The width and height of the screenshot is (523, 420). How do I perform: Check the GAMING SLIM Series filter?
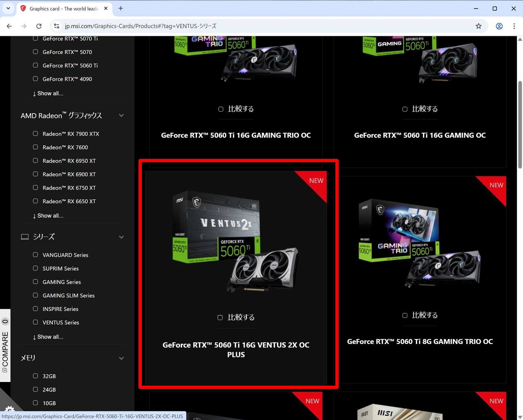pos(36,295)
